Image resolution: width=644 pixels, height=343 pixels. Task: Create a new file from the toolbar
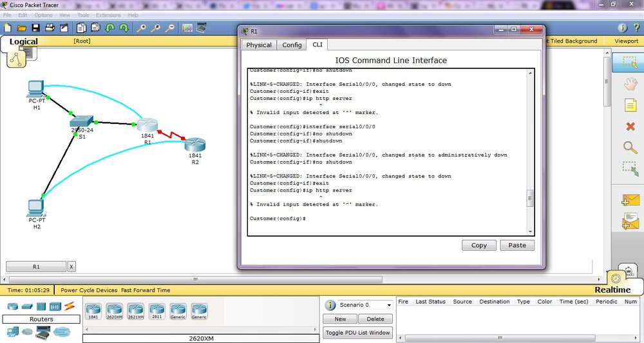(7, 28)
